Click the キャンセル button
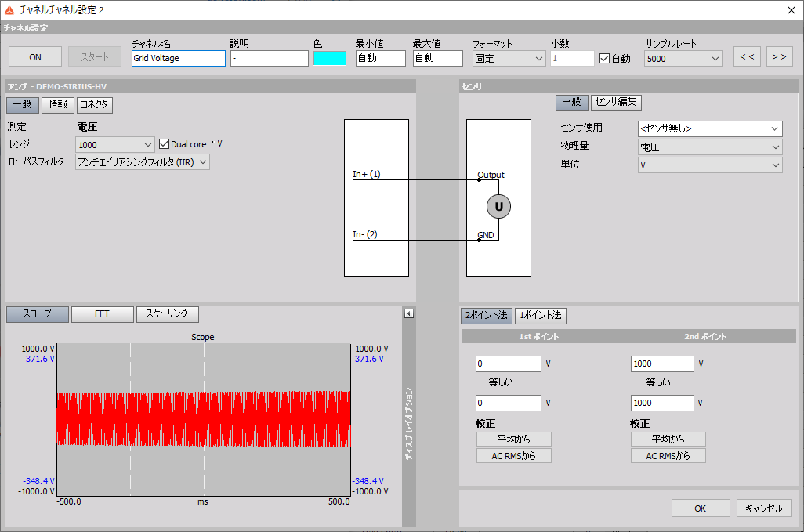Viewport: 804px width, 532px height. [764, 508]
